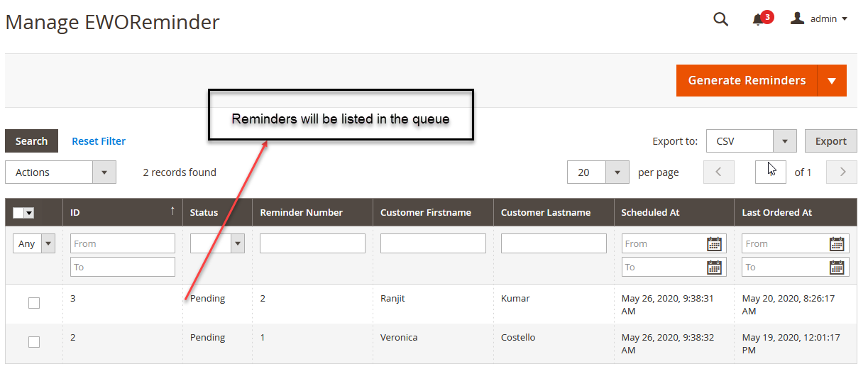Image resolution: width=868 pixels, height=391 pixels.
Task: Open calendar for Scheduled At From date
Action: tap(714, 243)
